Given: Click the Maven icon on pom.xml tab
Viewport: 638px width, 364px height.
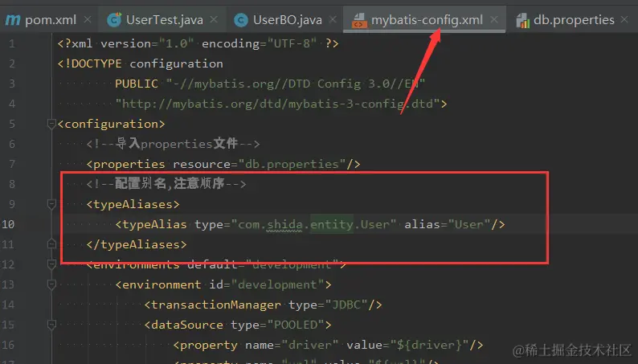Looking at the screenshot, I should 13,19.
